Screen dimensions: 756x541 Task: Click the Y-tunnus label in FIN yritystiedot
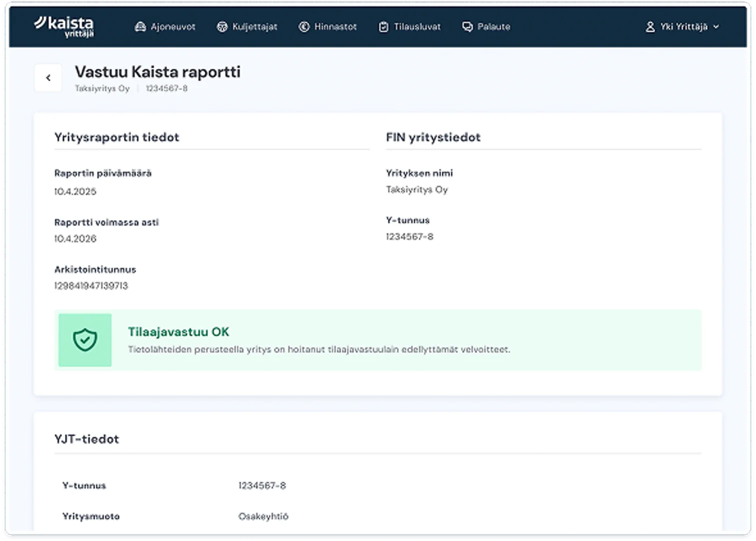point(408,220)
